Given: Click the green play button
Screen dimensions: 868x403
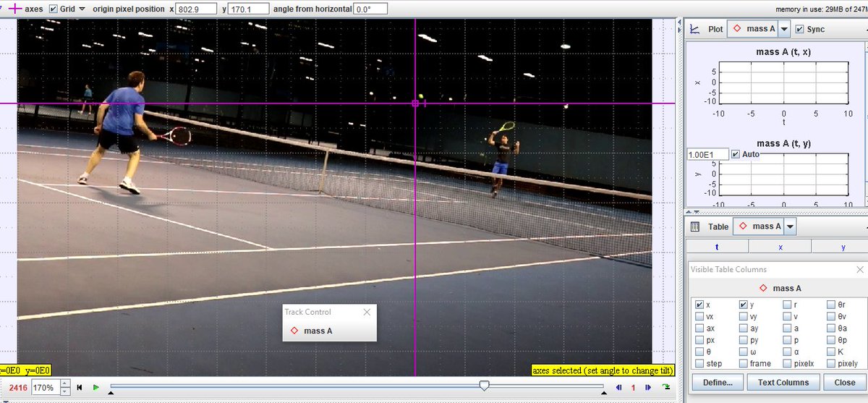Looking at the screenshot, I should [96, 388].
